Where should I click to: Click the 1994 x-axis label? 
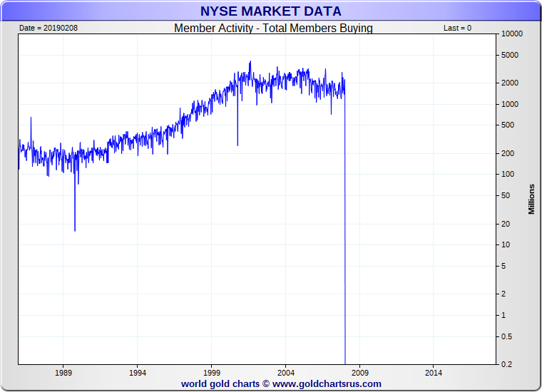click(138, 373)
